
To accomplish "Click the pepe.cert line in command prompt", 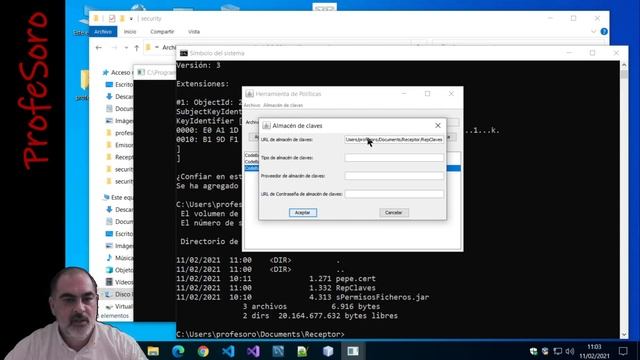I will tap(356, 279).
